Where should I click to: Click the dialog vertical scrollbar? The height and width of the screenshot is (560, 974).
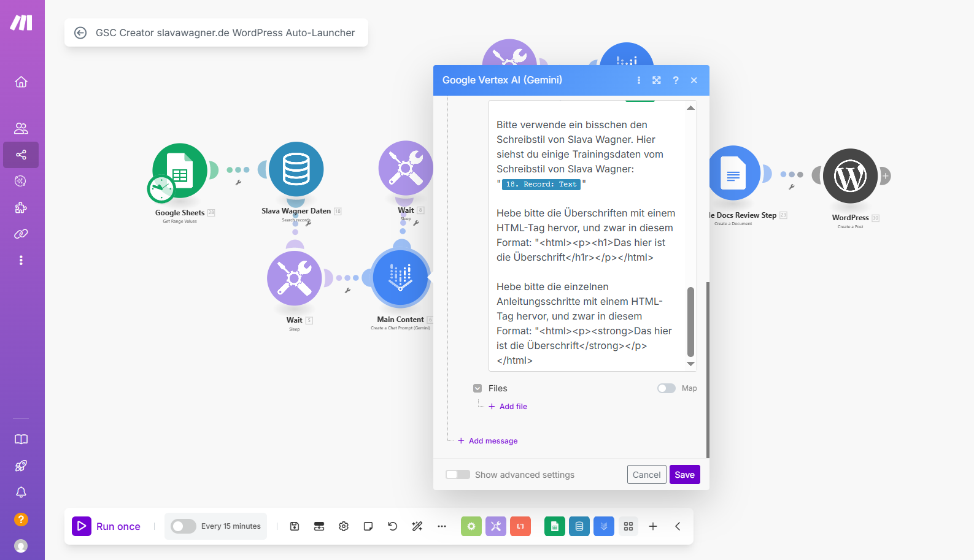click(708, 370)
